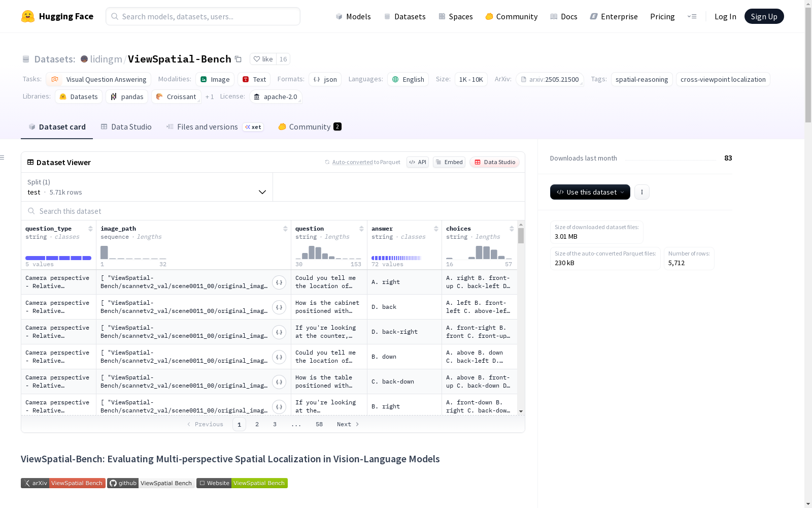Open the Website ViewSpatial Bench badge

pos(242,483)
